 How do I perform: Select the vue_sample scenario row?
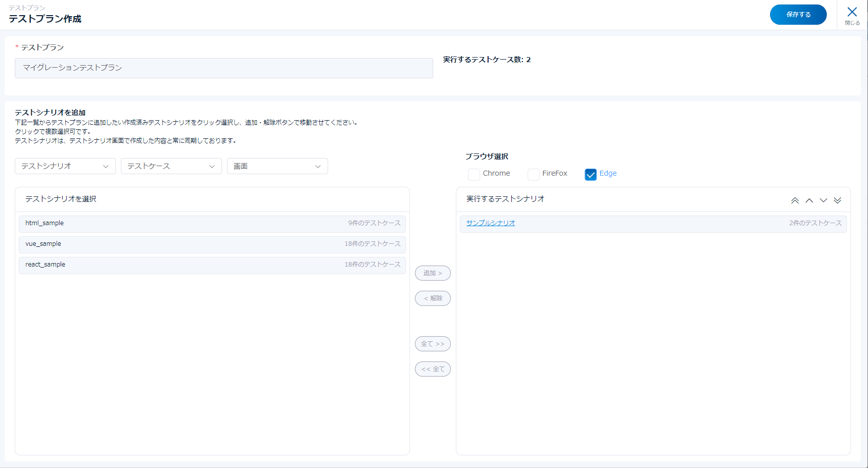tap(212, 245)
